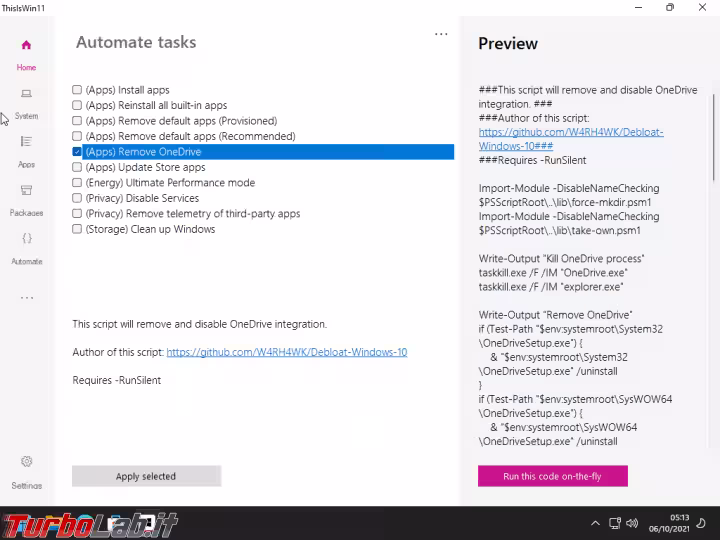Restore down the ThisIsWin11 window
The width and height of the screenshot is (720, 540).
point(670,7)
